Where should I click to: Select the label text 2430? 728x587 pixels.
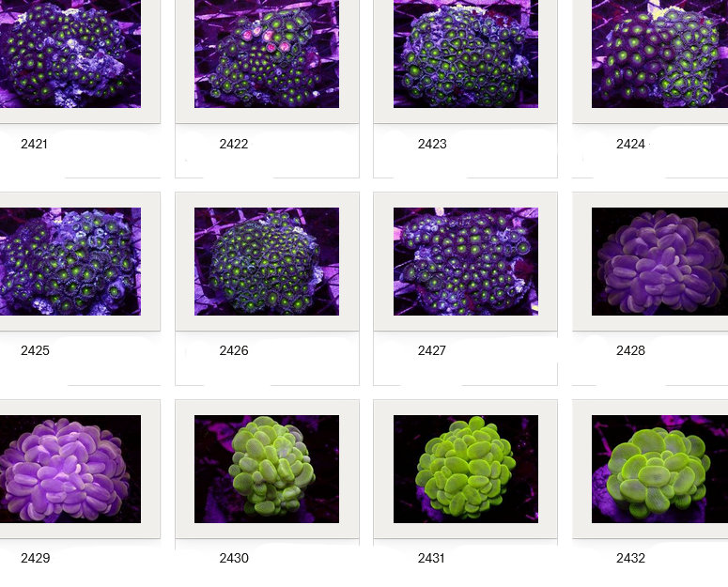point(234,558)
